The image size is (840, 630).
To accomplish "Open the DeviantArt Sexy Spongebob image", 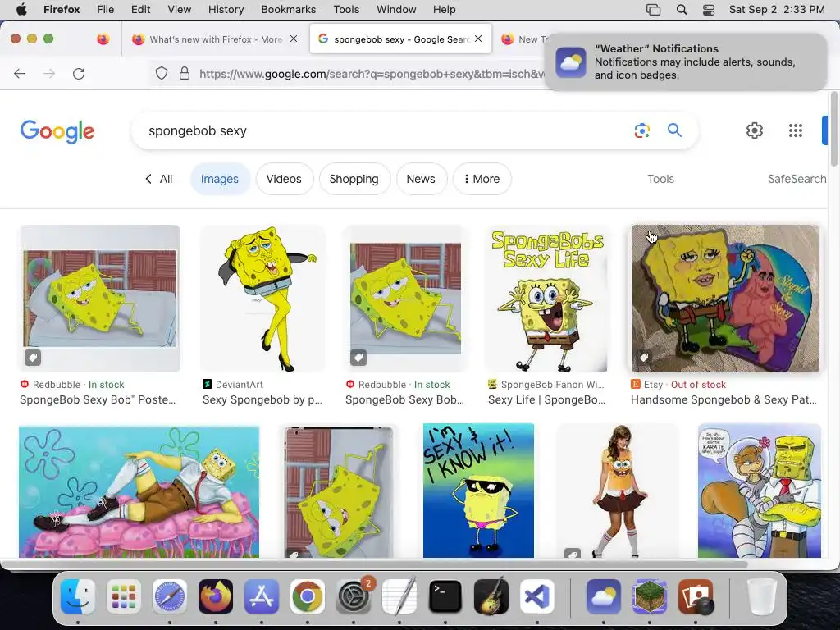I will [x=262, y=299].
